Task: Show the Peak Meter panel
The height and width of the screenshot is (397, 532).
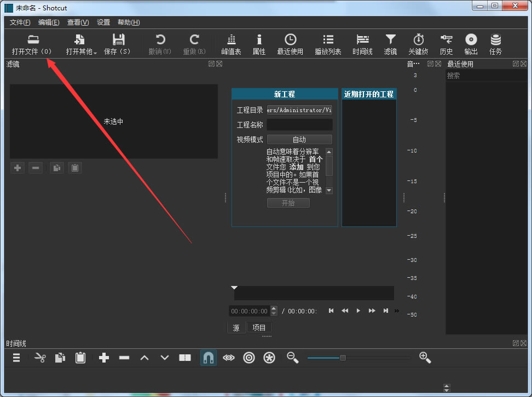Action: click(x=230, y=44)
